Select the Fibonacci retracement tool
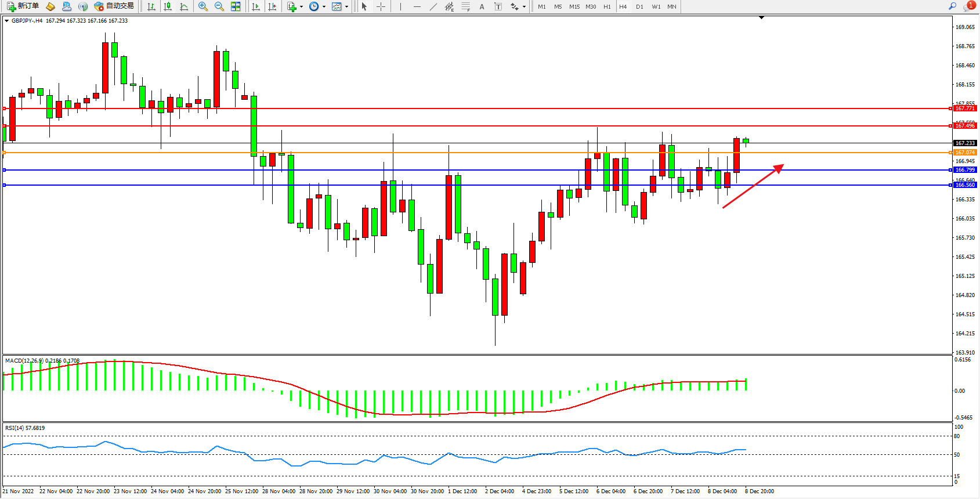 point(465,6)
